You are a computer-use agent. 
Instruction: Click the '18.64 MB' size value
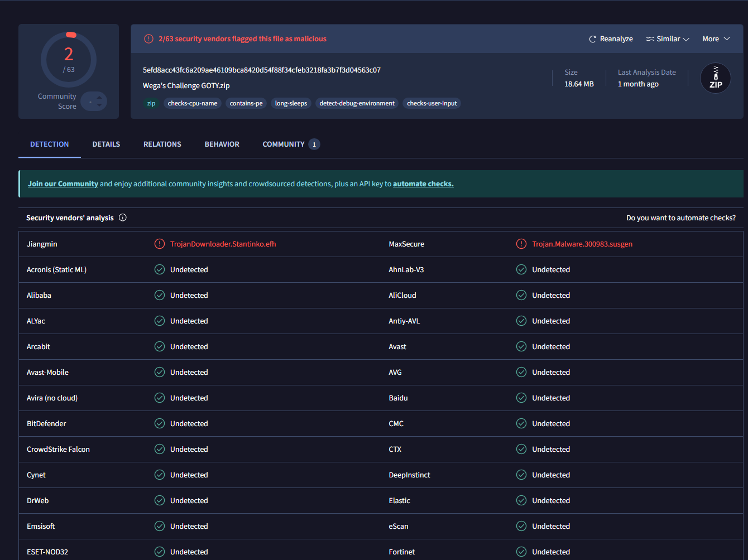[579, 84]
